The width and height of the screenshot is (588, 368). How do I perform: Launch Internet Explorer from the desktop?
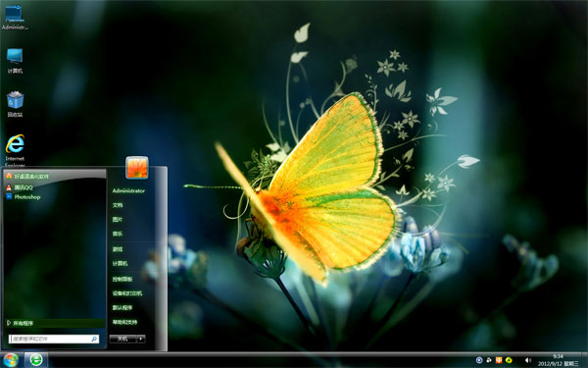point(15,150)
